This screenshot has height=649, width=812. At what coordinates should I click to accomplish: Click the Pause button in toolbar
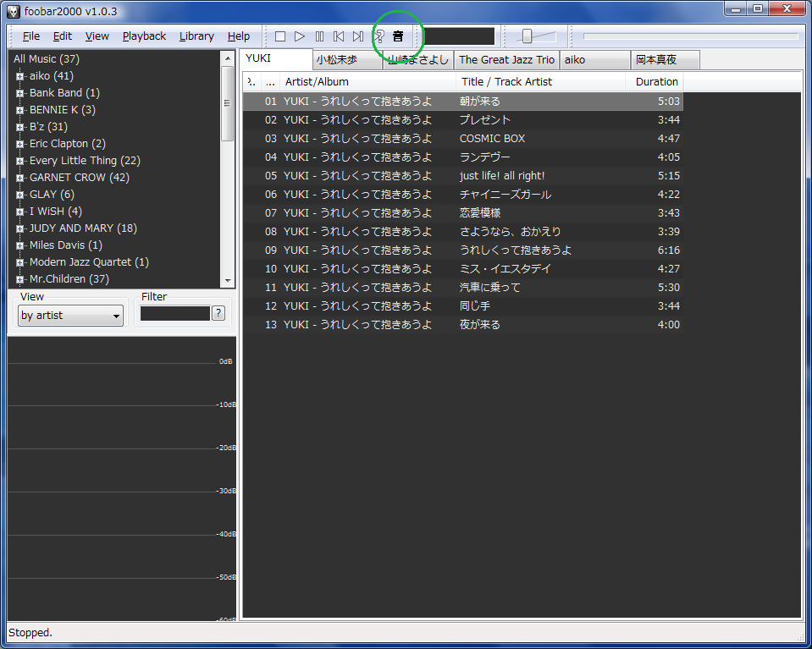pos(319,36)
